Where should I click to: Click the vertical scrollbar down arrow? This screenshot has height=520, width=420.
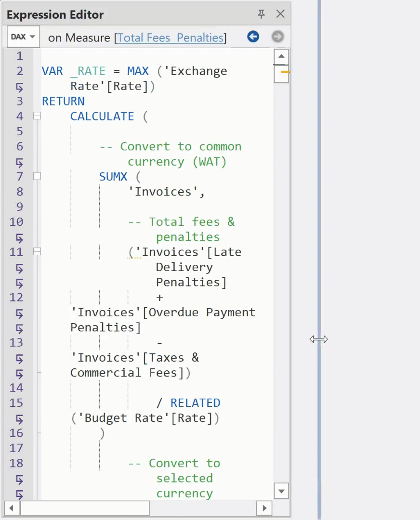(281, 491)
